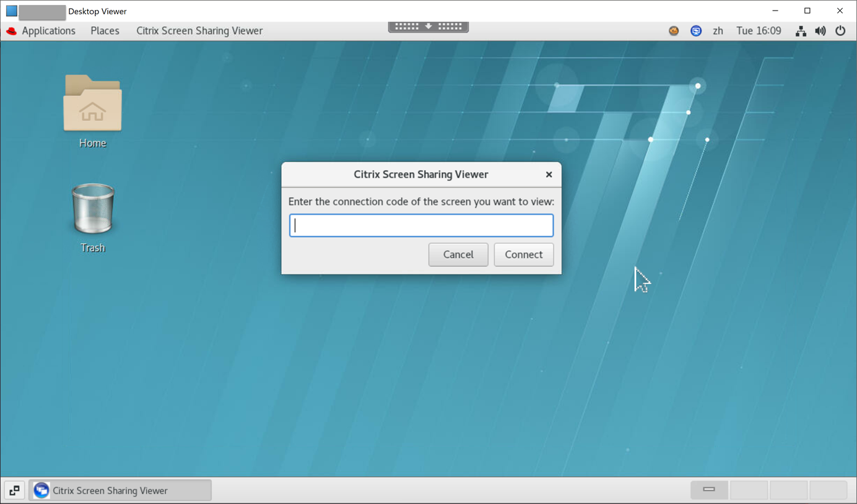Click the Desktop Viewer title bar icon

coord(11,11)
